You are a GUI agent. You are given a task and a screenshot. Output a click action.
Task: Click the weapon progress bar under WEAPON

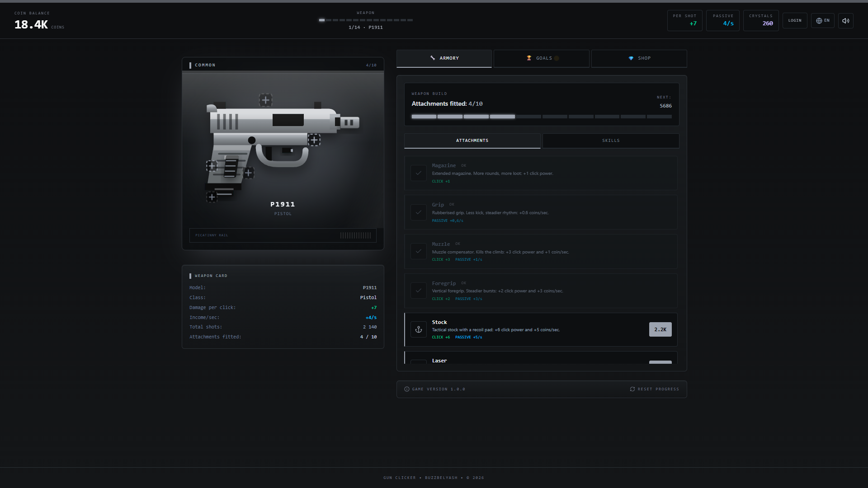(365, 20)
